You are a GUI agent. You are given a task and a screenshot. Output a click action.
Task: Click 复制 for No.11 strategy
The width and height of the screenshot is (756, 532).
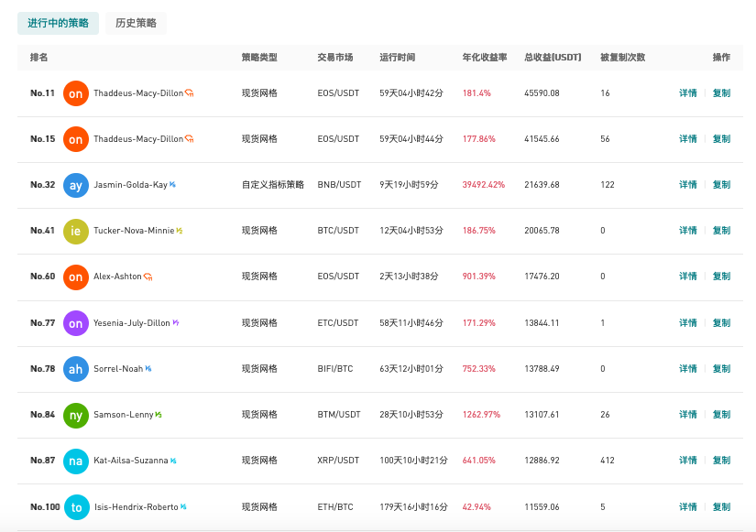click(721, 93)
